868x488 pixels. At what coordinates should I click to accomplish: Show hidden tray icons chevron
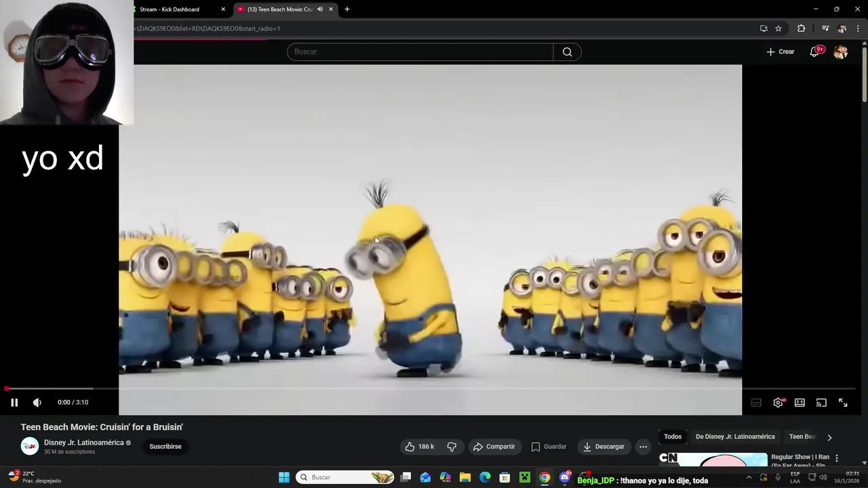click(x=749, y=477)
